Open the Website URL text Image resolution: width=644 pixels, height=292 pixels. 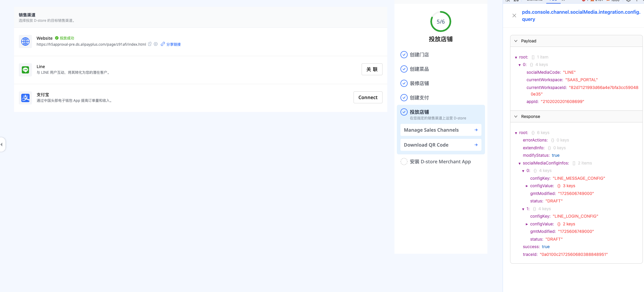[x=91, y=44]
